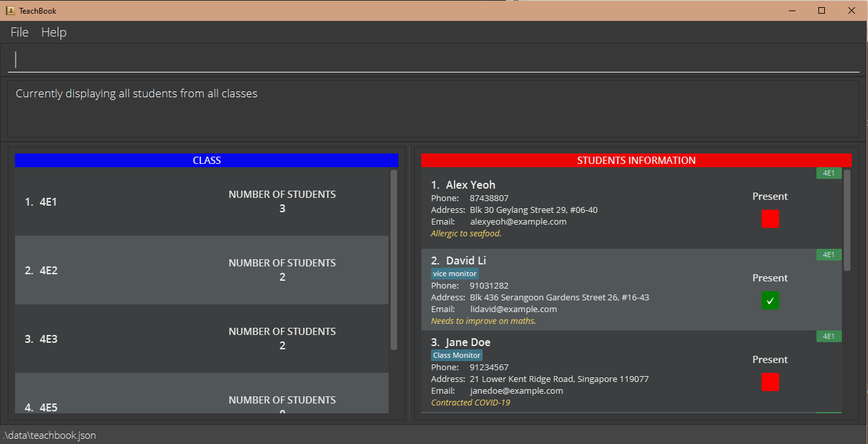Click the 4E1 class tag on Alex Yeoh

coord(828,174)
